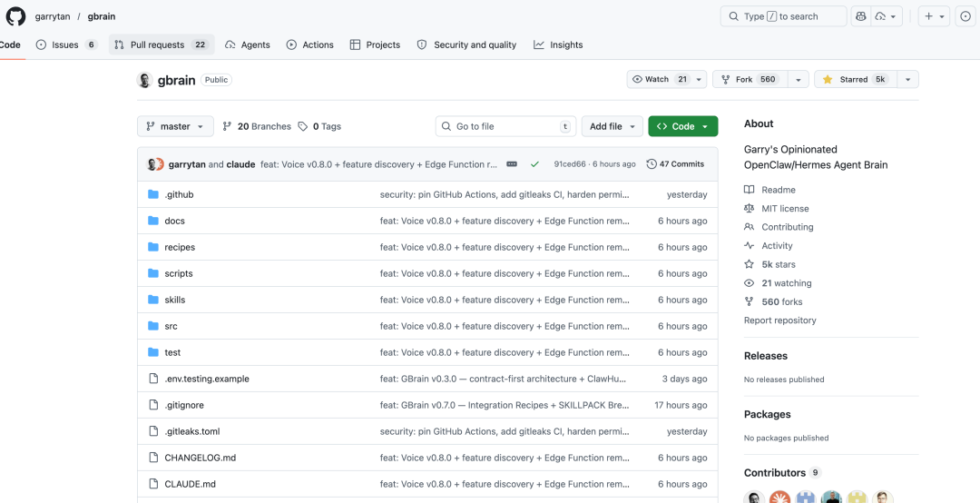The height and width of the screenshot is (503, 980).
Task: Open the Watch dropdown
Action: pyautogui.click(x=667, y=80)
